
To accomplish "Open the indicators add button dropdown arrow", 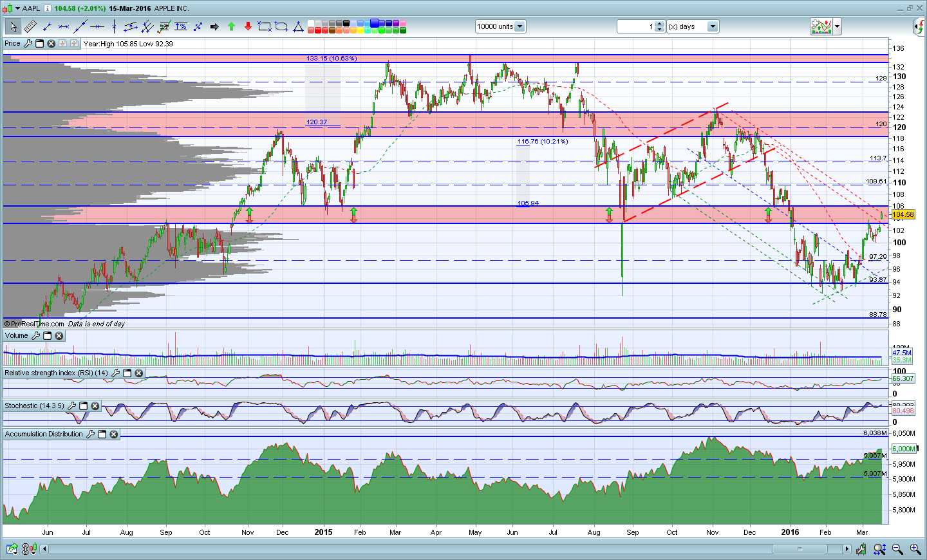I will (838, 26).
